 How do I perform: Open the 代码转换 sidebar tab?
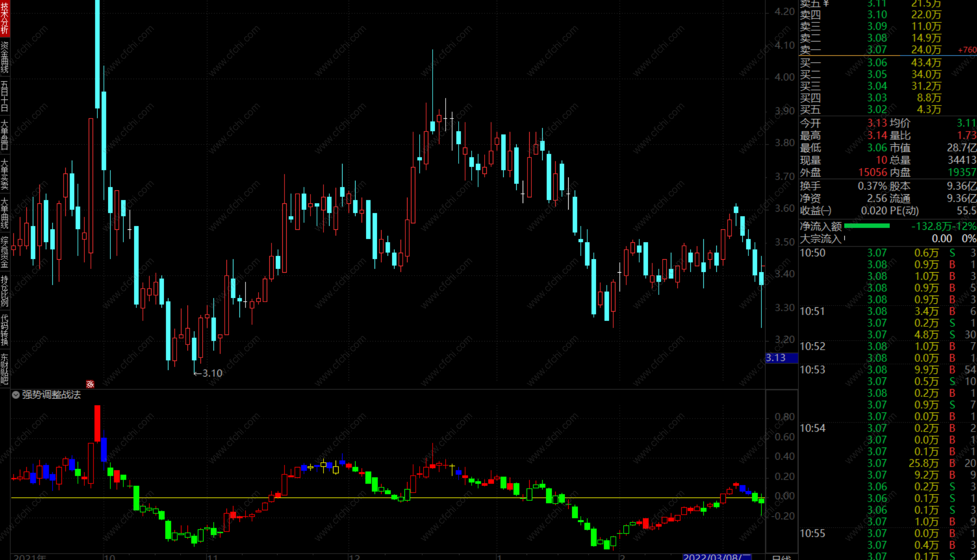(5, 330)
